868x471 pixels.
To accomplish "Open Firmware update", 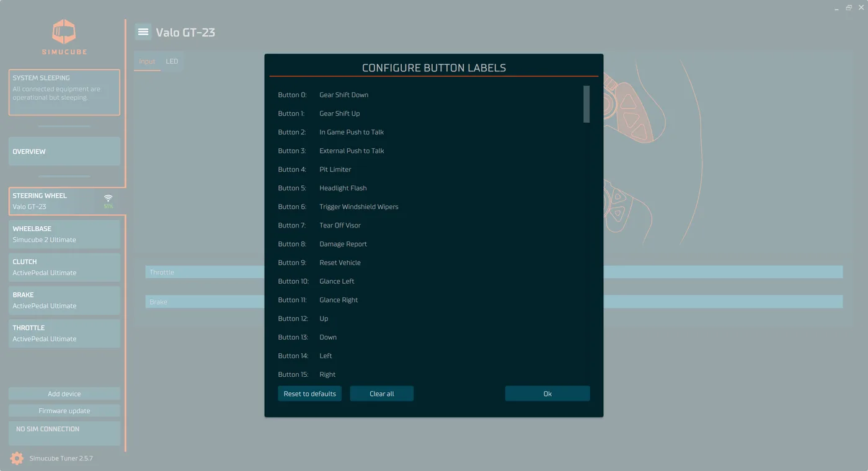I will coord(64,411).
